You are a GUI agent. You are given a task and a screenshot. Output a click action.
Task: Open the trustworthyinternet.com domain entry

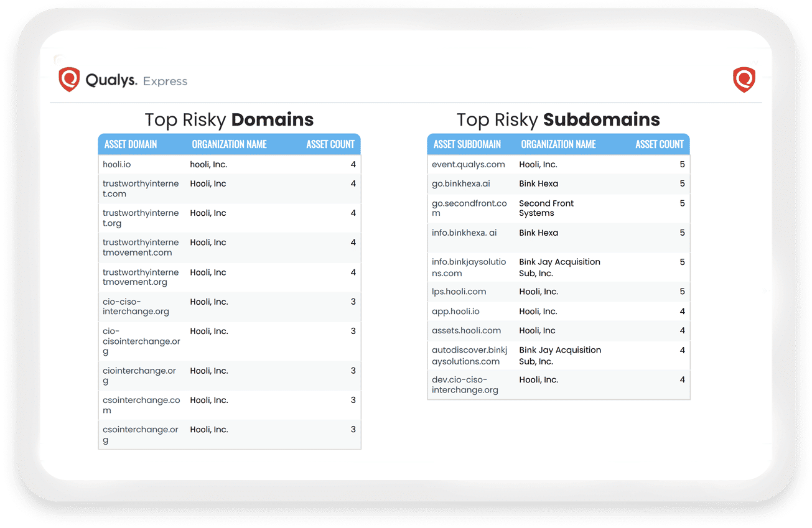pyautogui.click(x=141, y=189)
